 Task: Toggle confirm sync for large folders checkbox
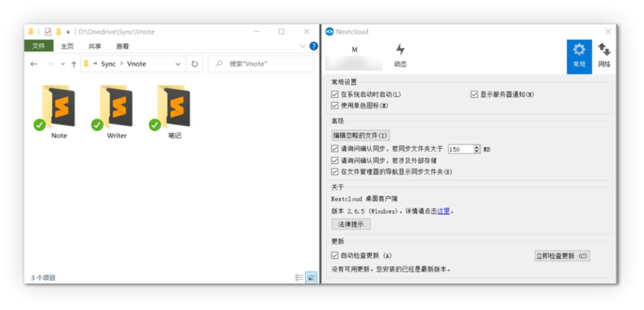click(x=335, y=149)
